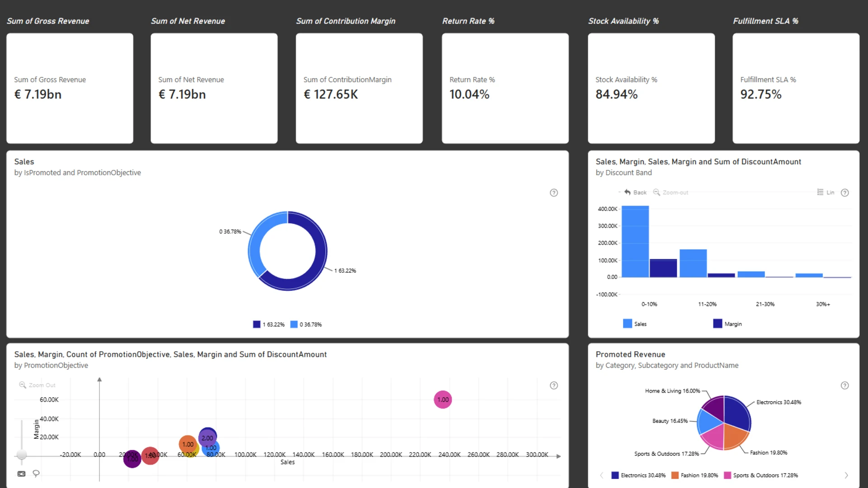Select the Fulfillment SLA % 92.75% card
868x488 pixels.
point(796,88)
